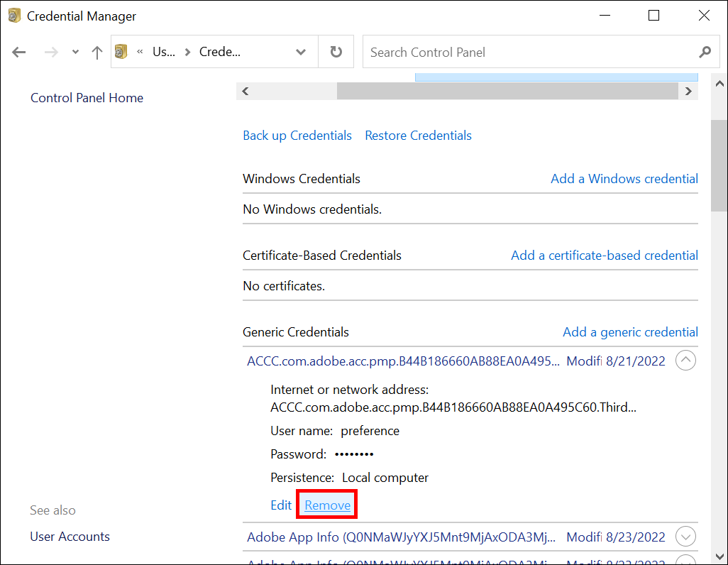Collapse the ACCC.com.adobe.acc.pmp credential entry
The image size is (728, 565).
pos(685,361)
